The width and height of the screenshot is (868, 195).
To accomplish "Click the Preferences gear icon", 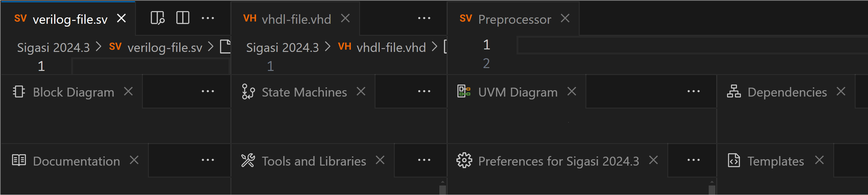I will (x=464, y=160).
